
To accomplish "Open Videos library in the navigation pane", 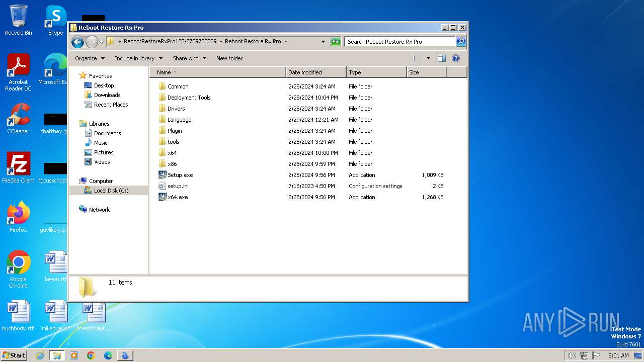I will coord(102,162).
